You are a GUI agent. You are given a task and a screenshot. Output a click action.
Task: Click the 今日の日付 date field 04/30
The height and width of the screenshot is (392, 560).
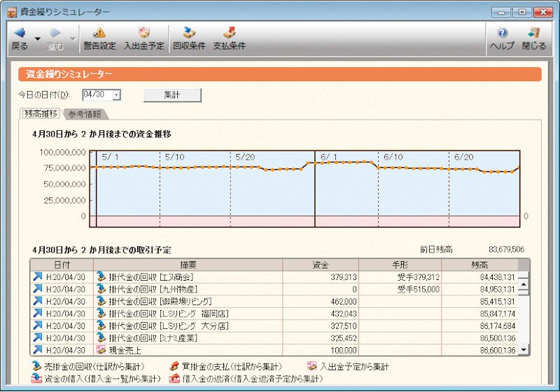(97, 94)
